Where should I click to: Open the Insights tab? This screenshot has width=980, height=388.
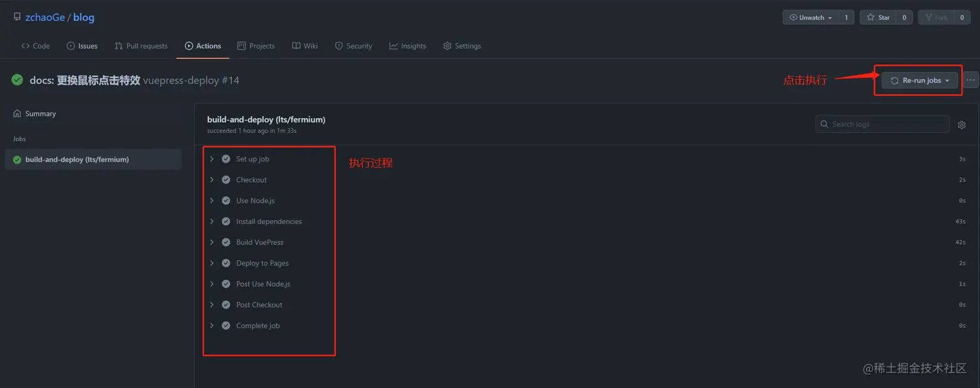click(x=408, y=46)
